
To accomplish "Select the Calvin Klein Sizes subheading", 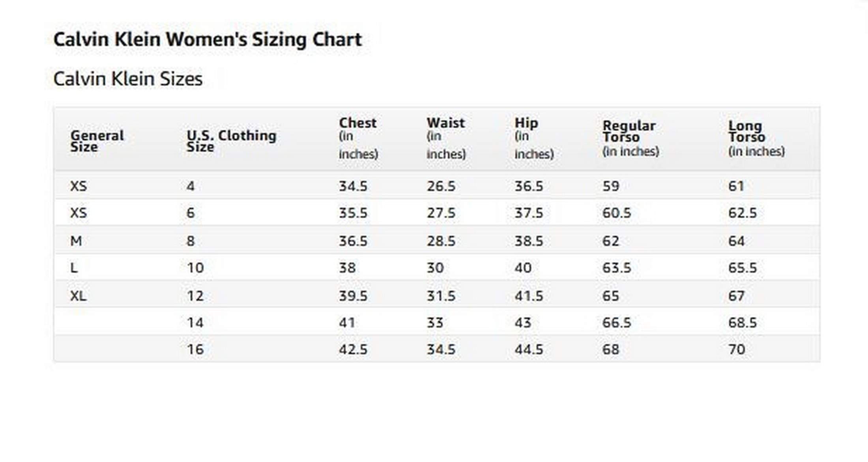I will coord(128,79).
